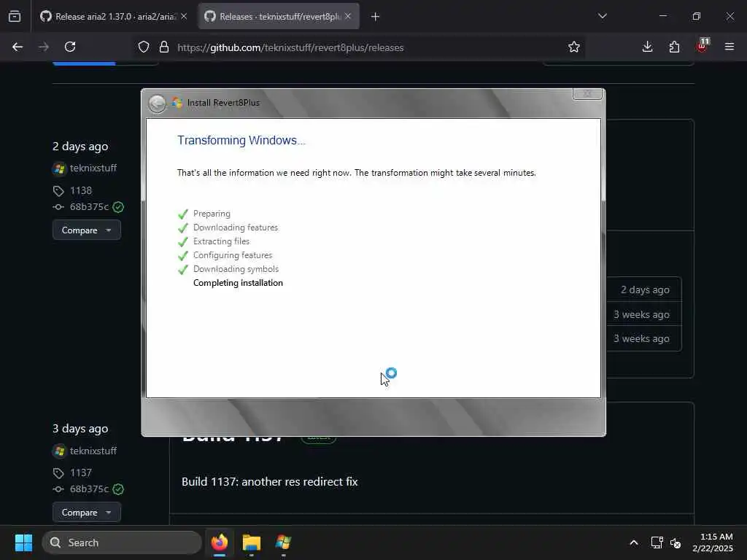Click tag icon next to 1138

tap(58, 191)
